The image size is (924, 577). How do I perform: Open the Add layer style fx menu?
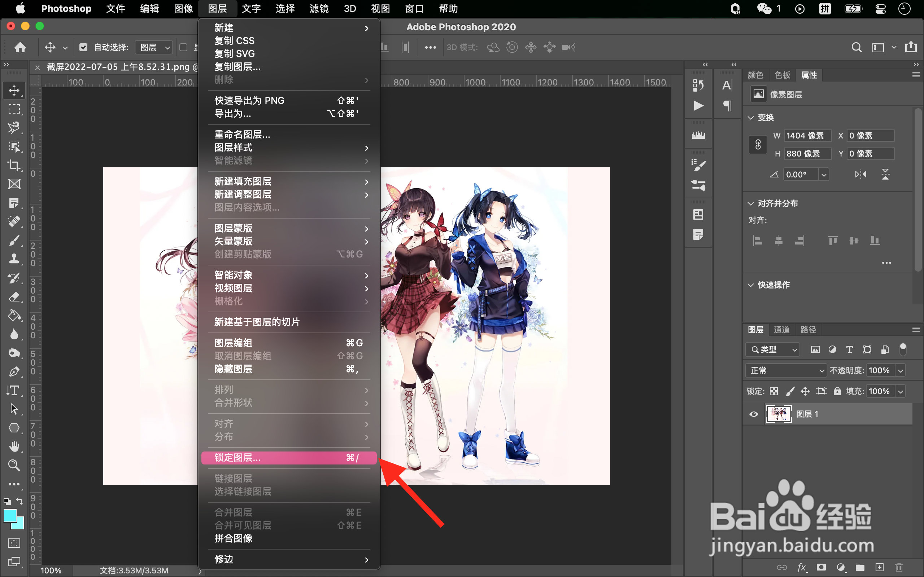tap(802, 568)
